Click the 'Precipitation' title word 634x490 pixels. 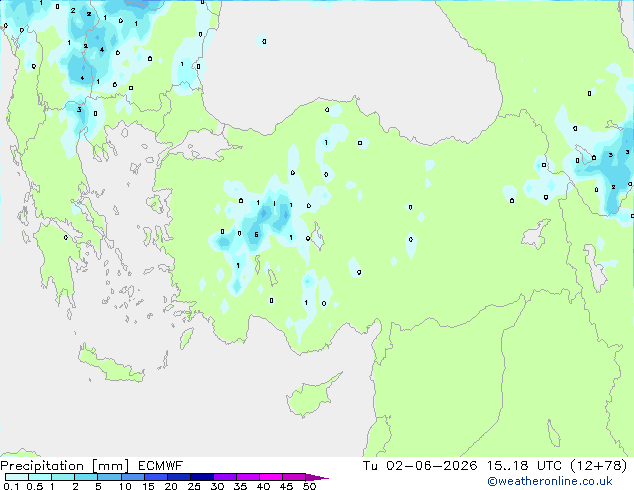42,466
